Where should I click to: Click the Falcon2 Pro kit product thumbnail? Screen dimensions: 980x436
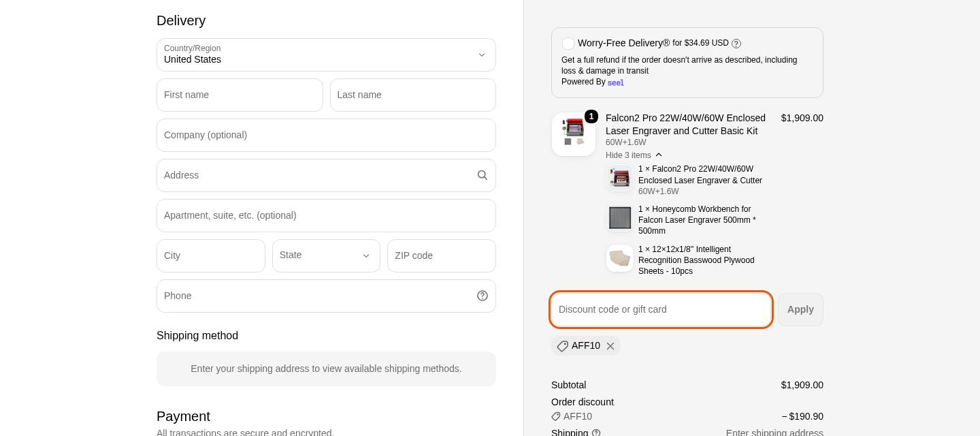click(x=574, y=134)
